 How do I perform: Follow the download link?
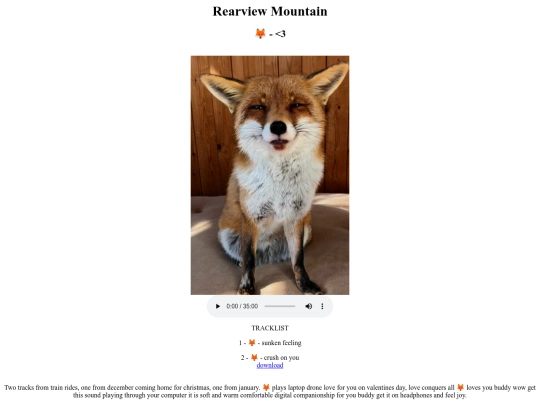[x=270, y=365]
